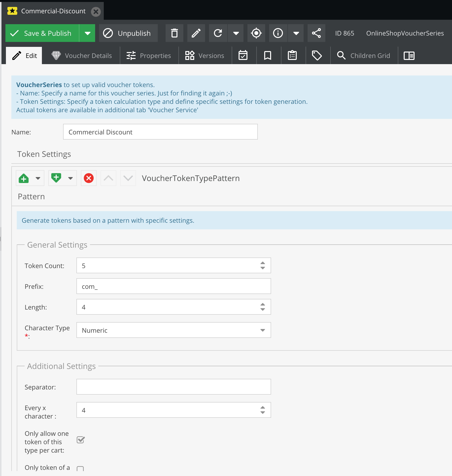Expand the dropdown arrow next to reload
This screenshot has height=476, width=452.
pos(236,33)
